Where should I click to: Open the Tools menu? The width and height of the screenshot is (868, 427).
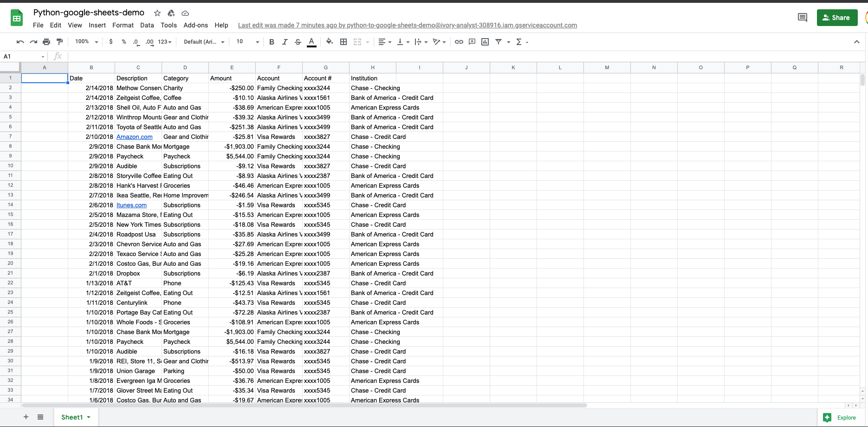tap(168, 25)
